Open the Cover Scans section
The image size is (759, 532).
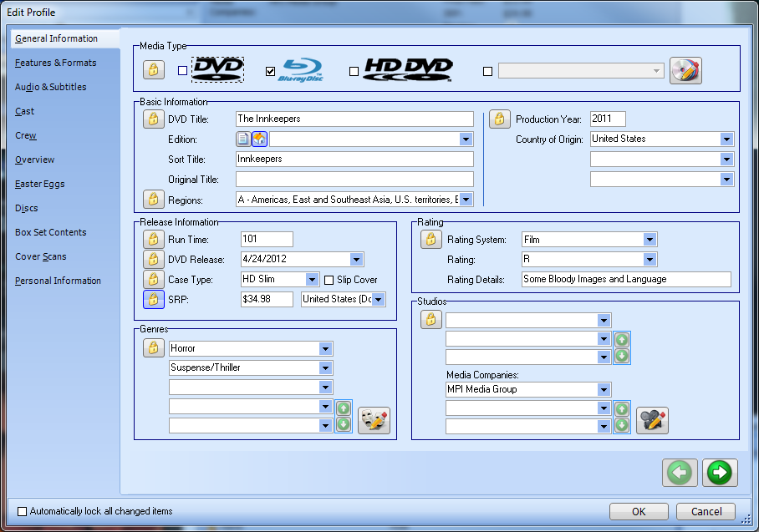coord(40,256)
